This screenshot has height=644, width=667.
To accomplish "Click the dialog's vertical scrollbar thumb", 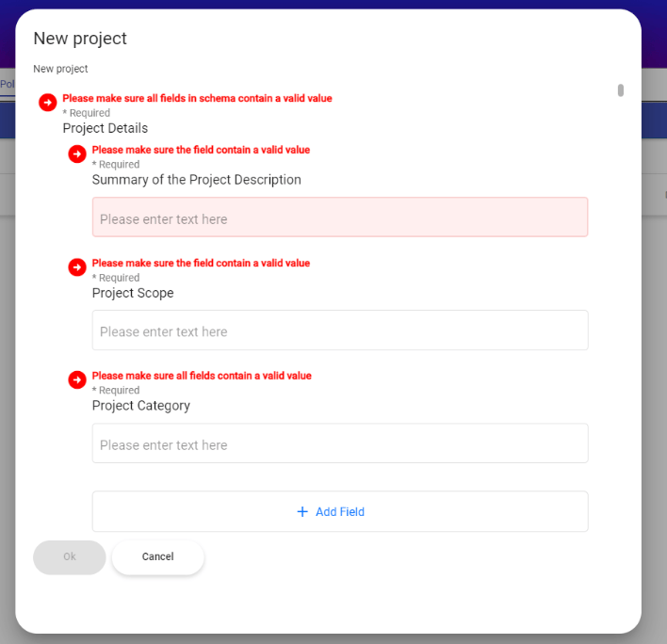I will point(621,90).
